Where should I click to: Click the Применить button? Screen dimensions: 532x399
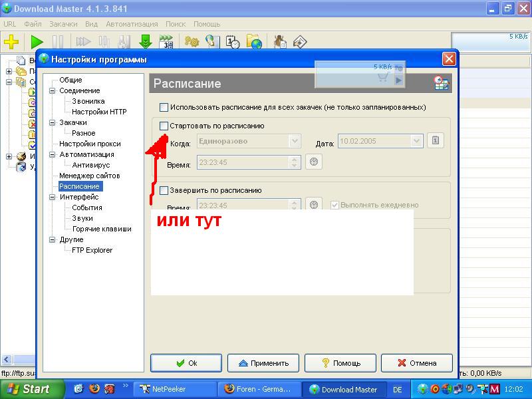tap(263, 363)
